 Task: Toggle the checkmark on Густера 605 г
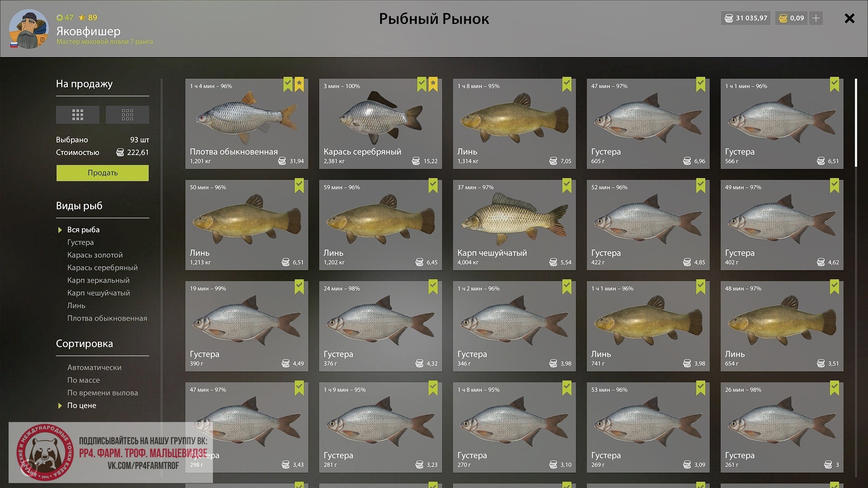coord(701,84)
